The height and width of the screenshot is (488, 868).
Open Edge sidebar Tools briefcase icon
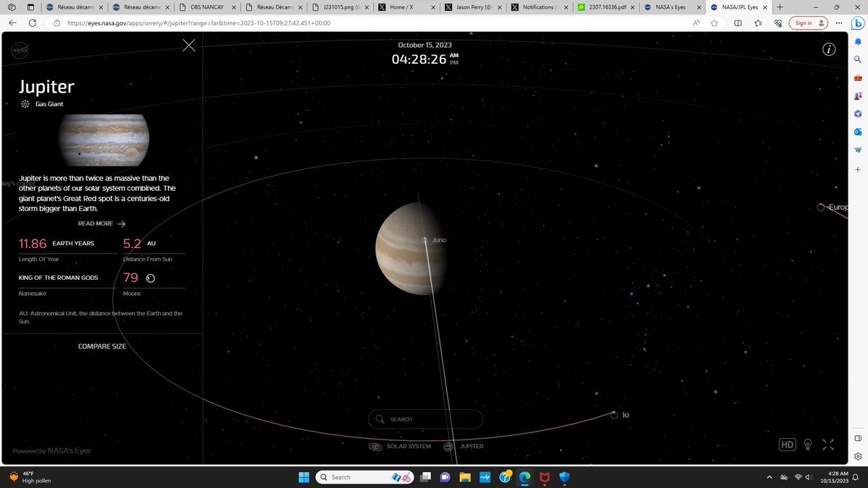point(858,77)
